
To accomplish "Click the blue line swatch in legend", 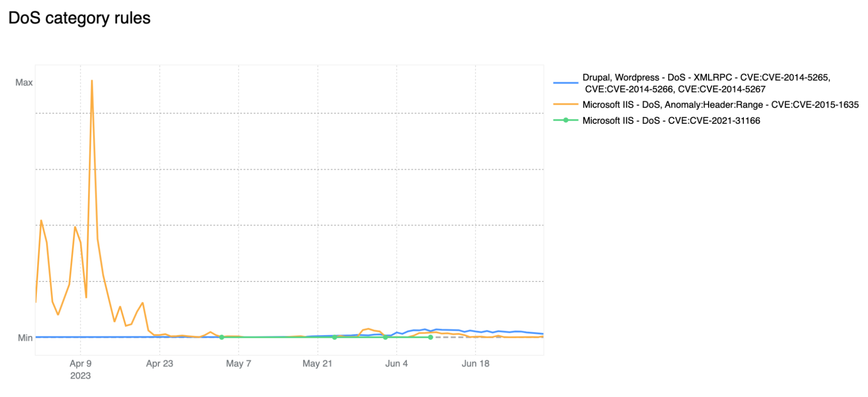I will (565, 83).
